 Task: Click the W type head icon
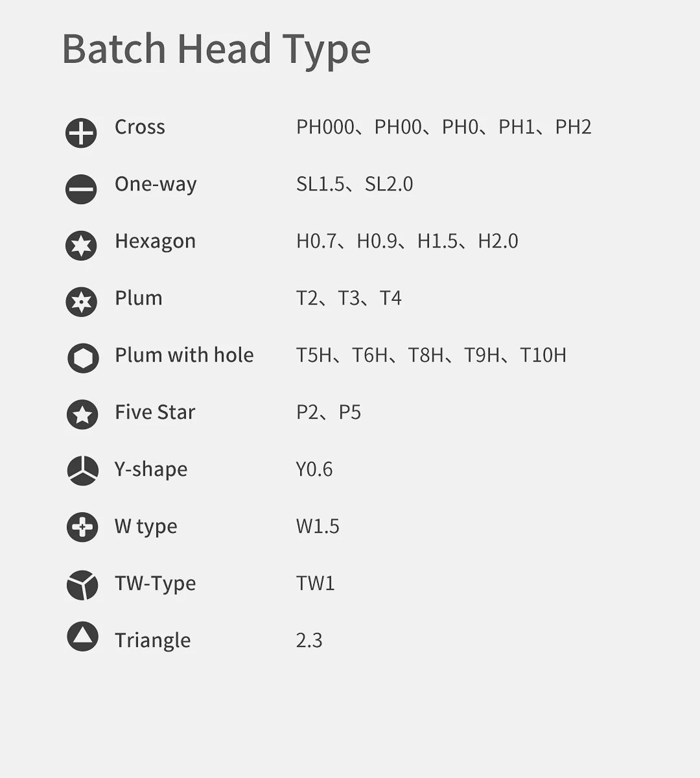coord(82,527)
